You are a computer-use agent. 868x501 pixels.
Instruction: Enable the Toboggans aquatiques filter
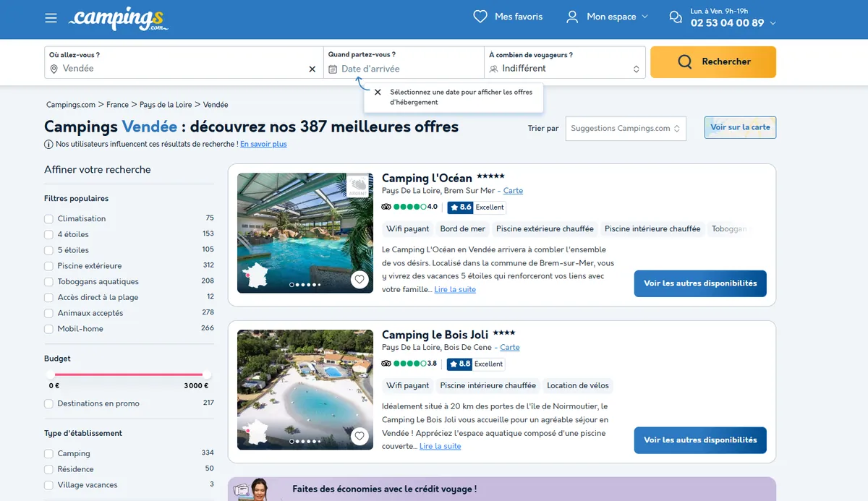[x=48, y=282]
